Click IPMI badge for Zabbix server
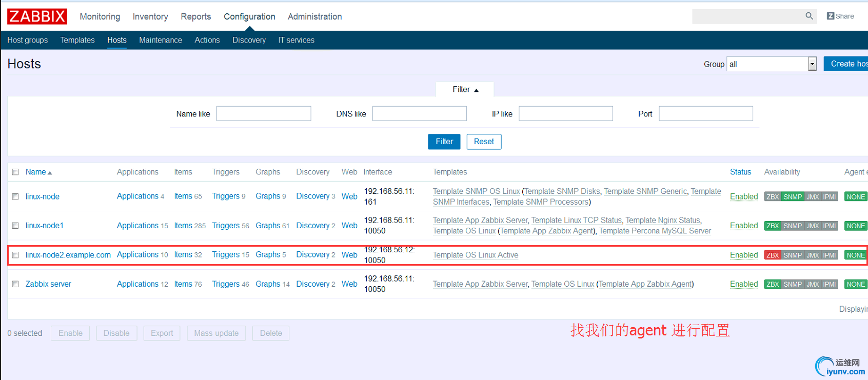Screen dimensions: 868x380 (x=830, y=285)
